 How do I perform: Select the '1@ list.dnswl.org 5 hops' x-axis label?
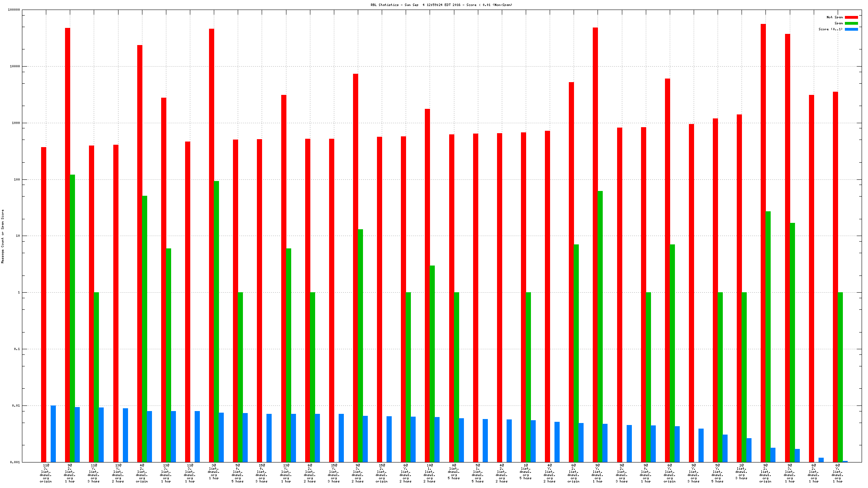click(526, 472)
